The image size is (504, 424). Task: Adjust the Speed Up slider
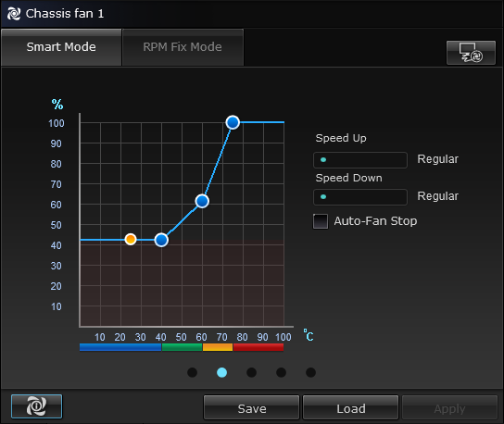[x=360, y=160]
